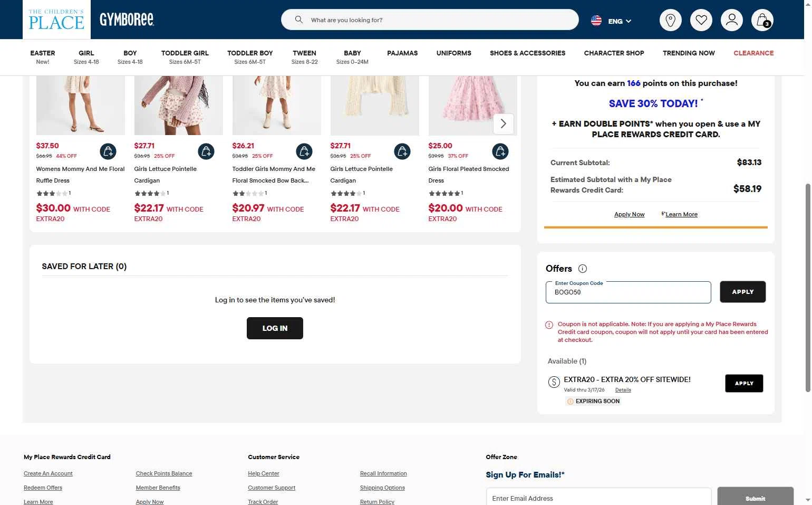Open Customer Support link
This screenshot has height=505, width=812.
[272, 488]
